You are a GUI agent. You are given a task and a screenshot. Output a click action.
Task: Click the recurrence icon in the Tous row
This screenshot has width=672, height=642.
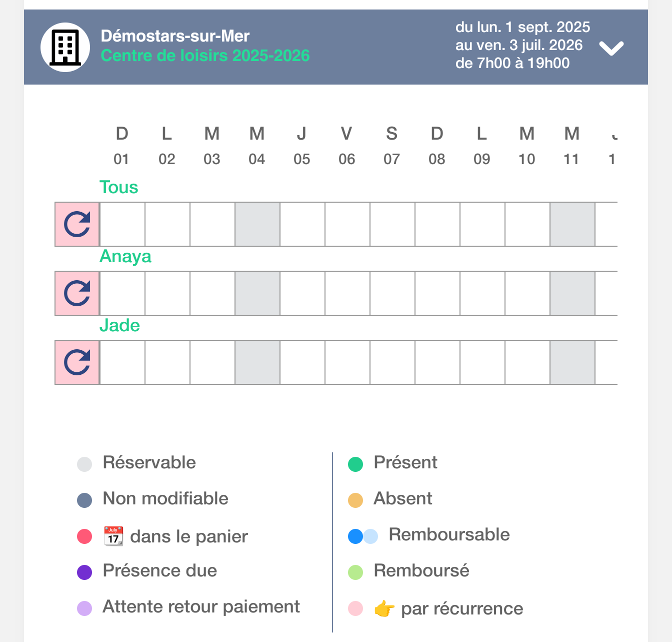pos(77,224)
